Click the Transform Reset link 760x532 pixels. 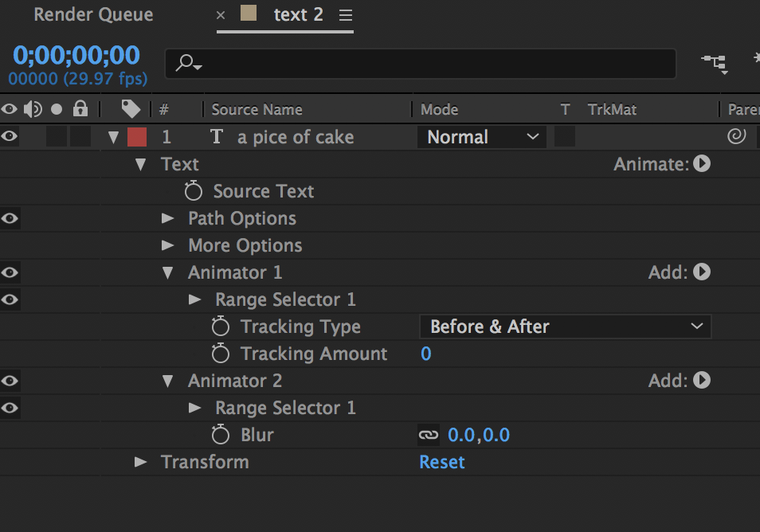click(x=442, y=462)
